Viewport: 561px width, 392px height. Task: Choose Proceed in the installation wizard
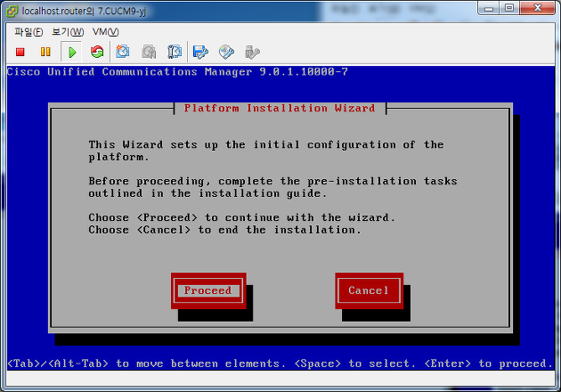[x=208, y=290]
